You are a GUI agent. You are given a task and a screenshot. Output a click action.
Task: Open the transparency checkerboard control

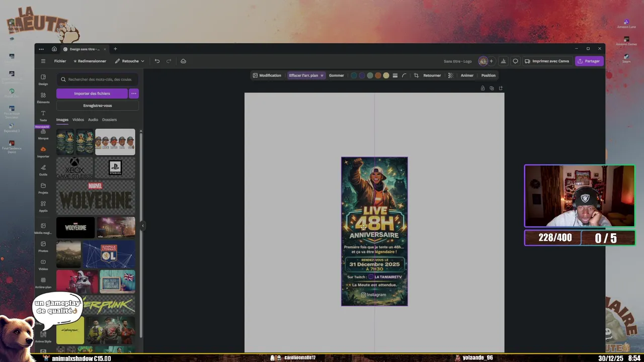pos(450,75)
